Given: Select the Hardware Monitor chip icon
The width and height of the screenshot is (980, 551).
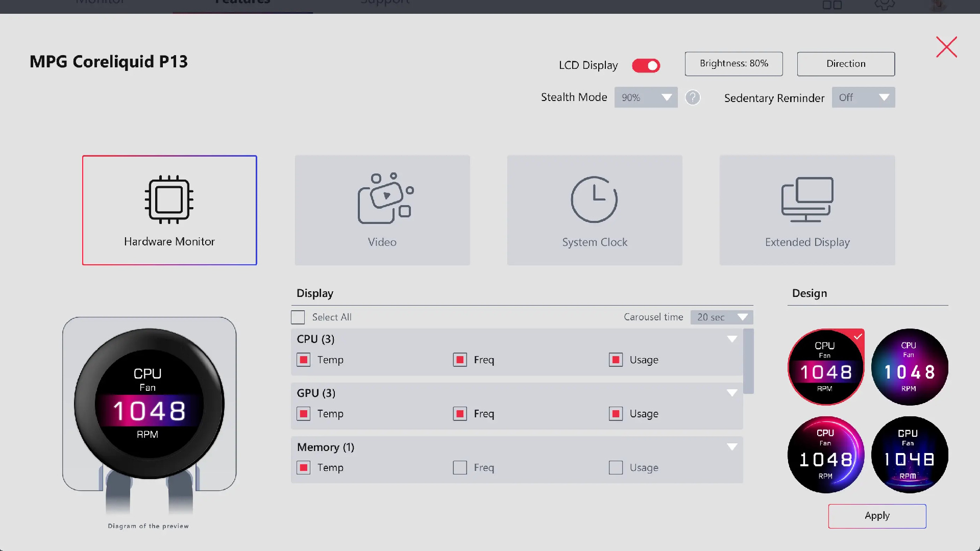Looking at the screenshot, I should (169, 199).
